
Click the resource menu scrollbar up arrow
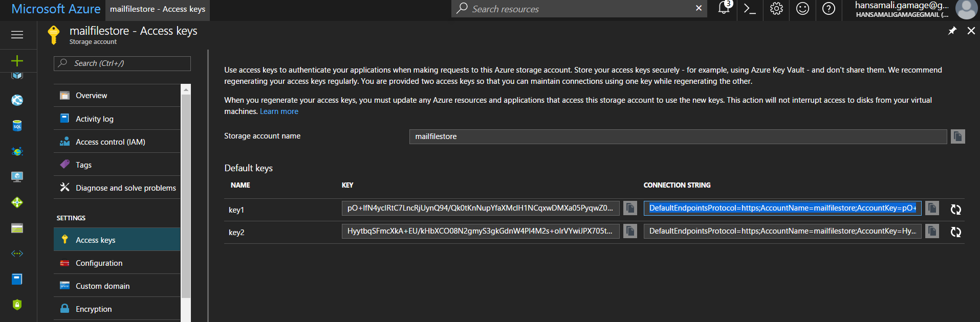(186, 89)
